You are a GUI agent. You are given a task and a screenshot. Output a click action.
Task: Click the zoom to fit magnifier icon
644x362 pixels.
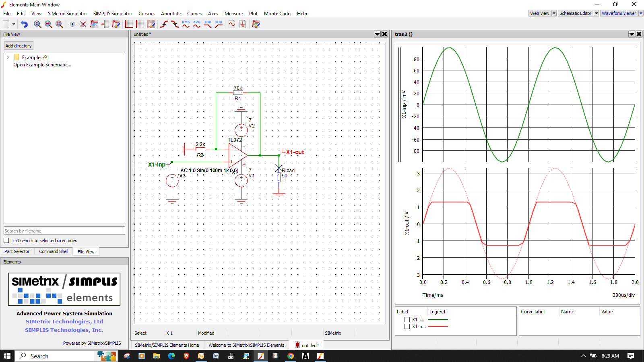coord(59,24)
